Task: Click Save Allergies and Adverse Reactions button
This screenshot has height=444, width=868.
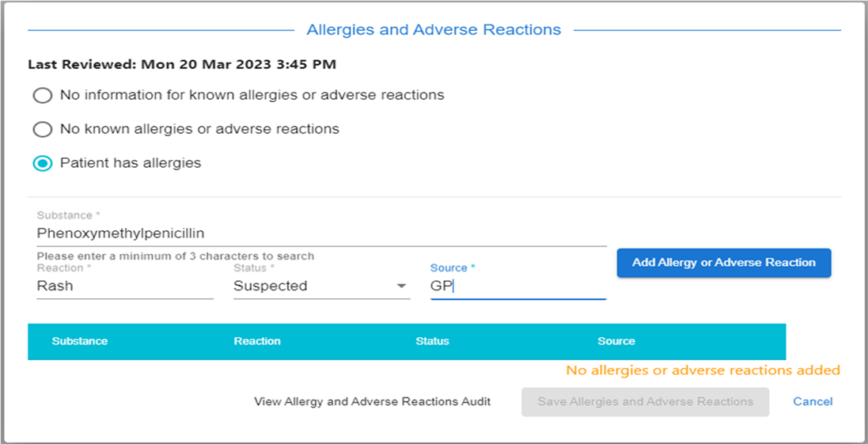Action: point(645,402)
